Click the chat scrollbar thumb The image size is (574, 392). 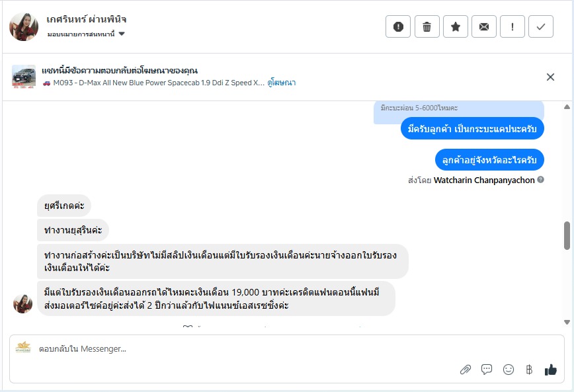pos(567,235)
